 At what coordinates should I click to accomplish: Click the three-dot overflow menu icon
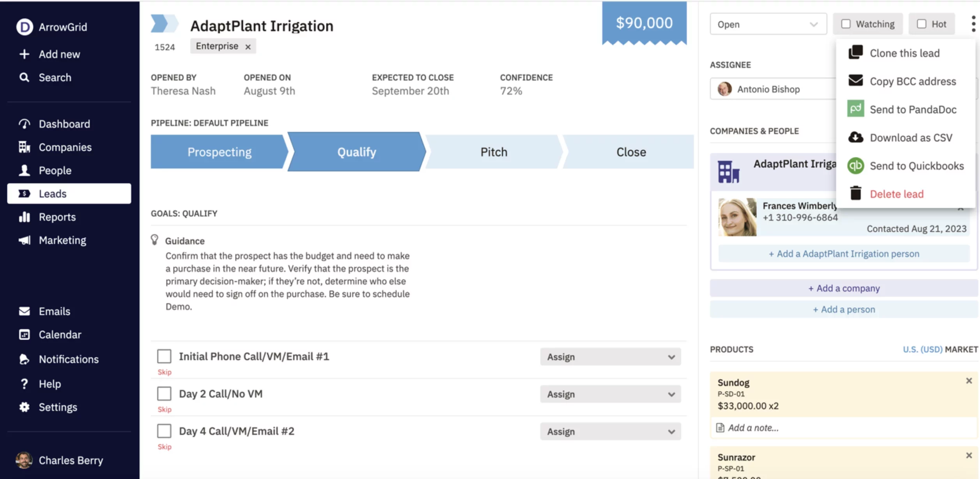coord(973,24)
